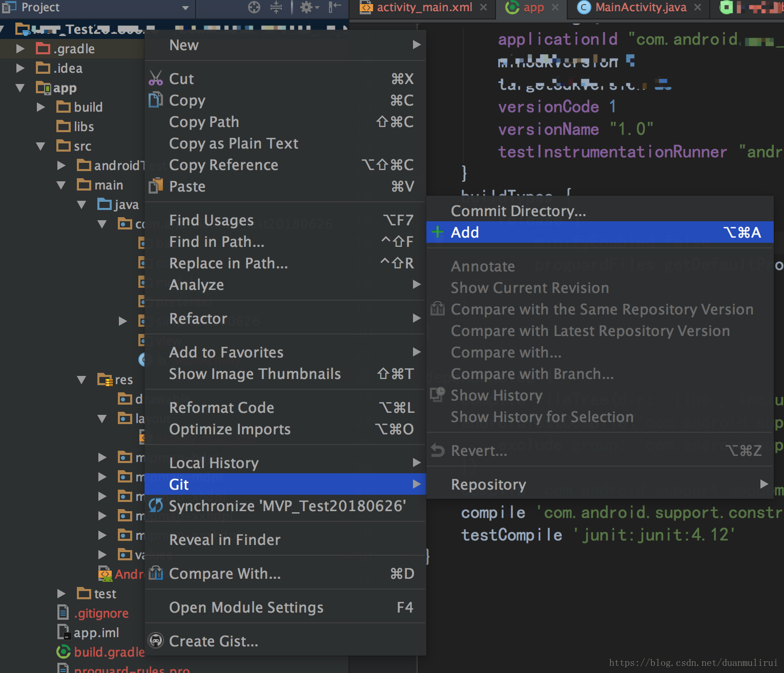Select Optimize Imports
The image size is (784, 673).
click(285, 429)
